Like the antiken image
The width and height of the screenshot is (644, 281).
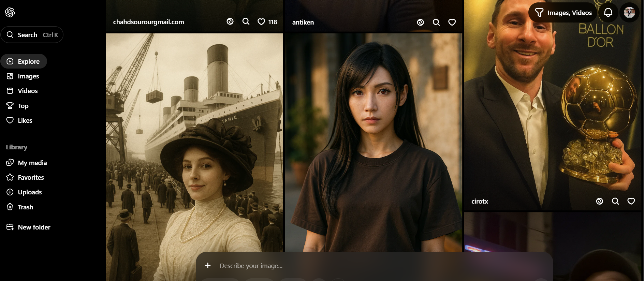click(x=452, y=22)
